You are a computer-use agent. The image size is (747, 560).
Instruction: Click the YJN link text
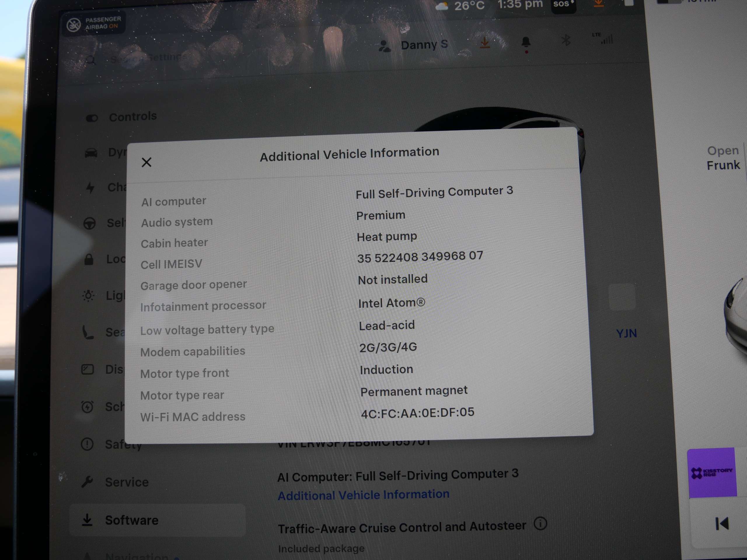(x=626, y=333)
